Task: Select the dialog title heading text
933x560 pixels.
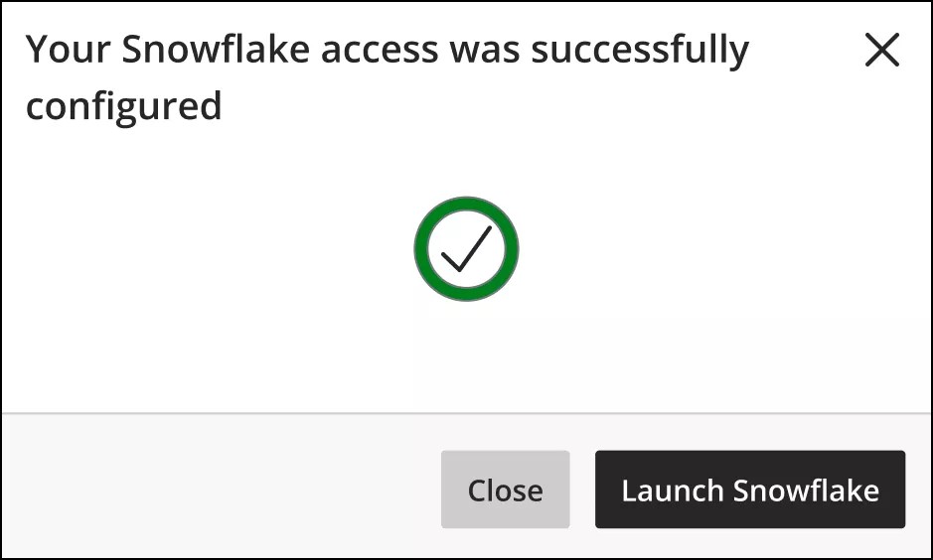Action: pyautogui.click(x=388, y=76)
